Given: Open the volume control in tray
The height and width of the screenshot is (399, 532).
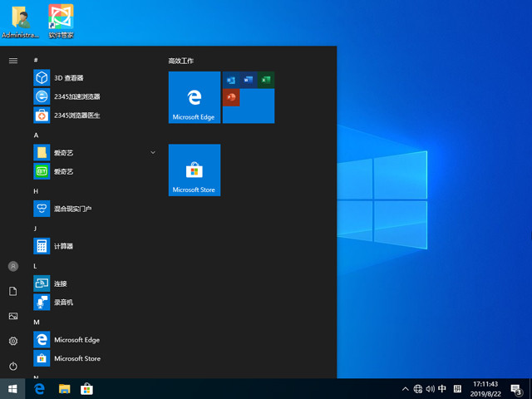Looking at the screenshot, I should [x=430, y=389].
